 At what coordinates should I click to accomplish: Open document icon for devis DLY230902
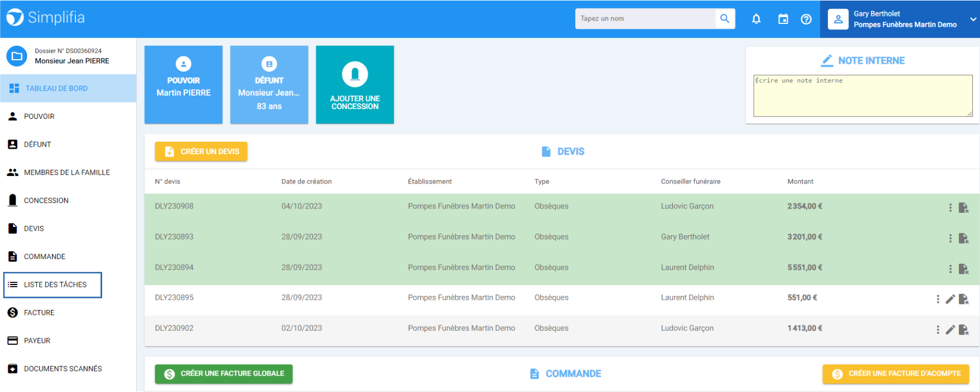click(x=964, y=330)
